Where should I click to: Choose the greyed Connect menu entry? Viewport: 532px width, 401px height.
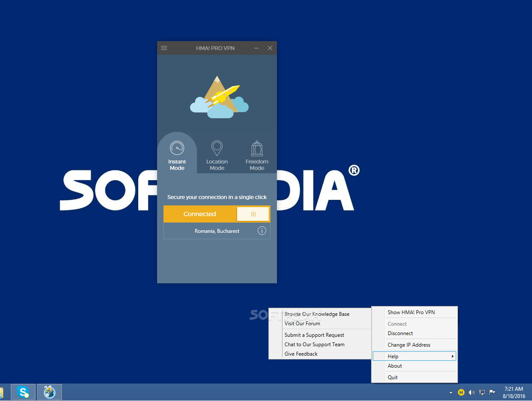tap(414, 324)
